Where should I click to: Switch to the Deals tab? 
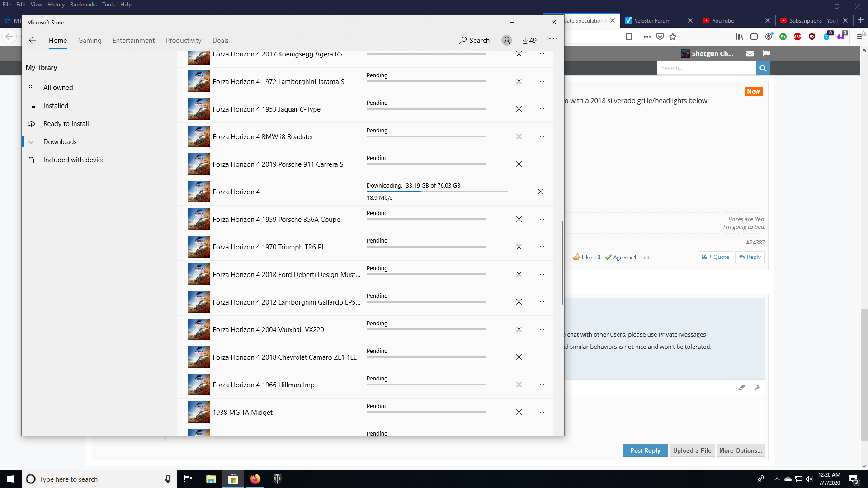[221, 40]
